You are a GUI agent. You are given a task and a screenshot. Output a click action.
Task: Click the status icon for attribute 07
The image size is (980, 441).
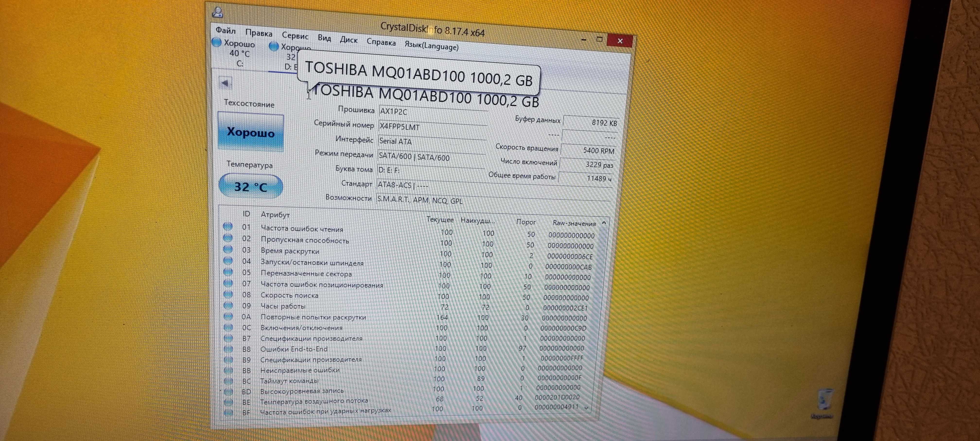coord(227,283)
